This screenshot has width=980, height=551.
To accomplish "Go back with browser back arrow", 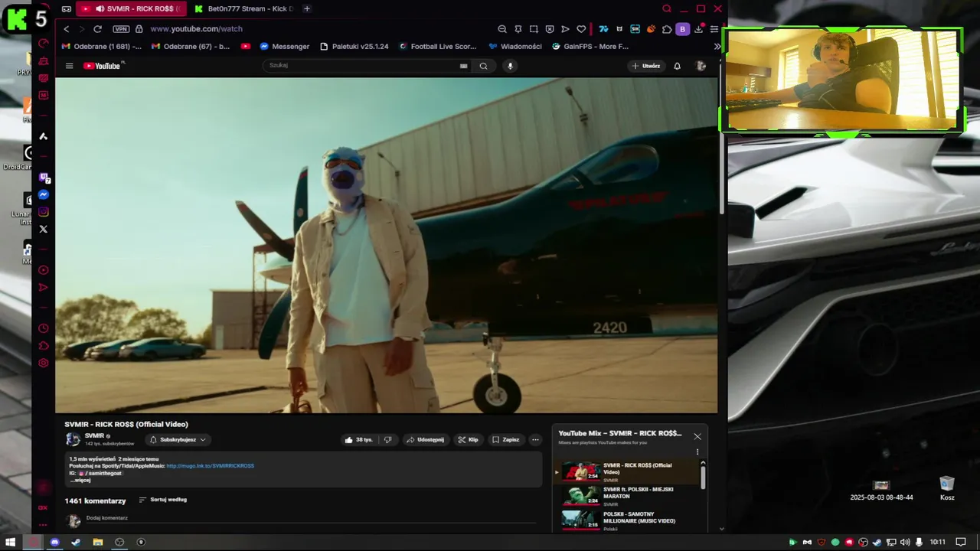I will click(x=67, y=29).
